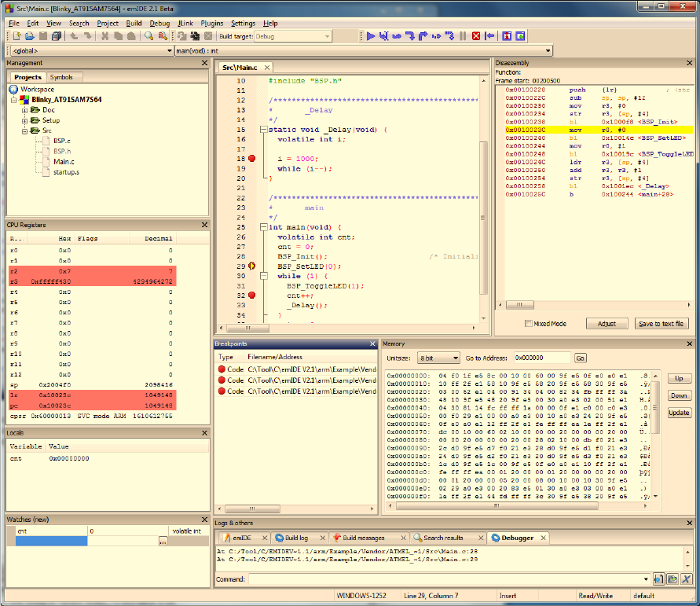Screen dimensions: 700x606
Task: Enable the Mixed Mode checkbox
Action: [529, 324]
